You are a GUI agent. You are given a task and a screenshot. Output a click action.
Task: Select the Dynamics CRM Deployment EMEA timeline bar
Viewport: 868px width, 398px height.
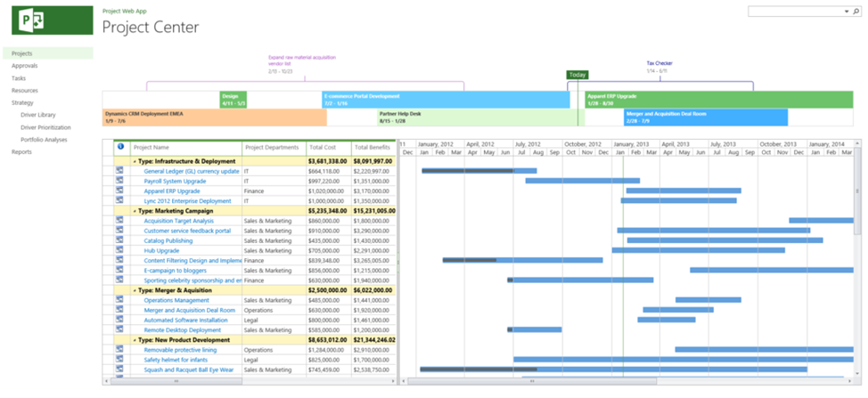[215, 118]
